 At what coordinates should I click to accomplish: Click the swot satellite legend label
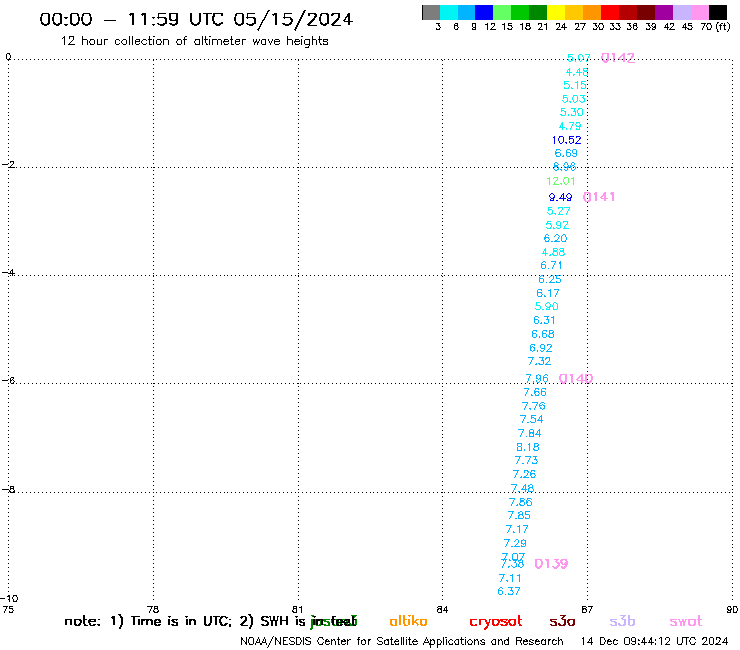click(686, 621)
